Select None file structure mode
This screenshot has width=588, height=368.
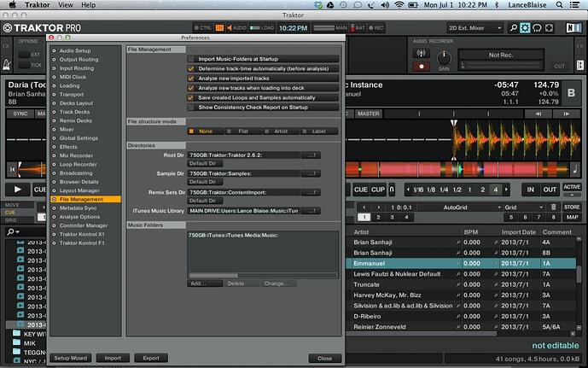(x=206, y=131)
